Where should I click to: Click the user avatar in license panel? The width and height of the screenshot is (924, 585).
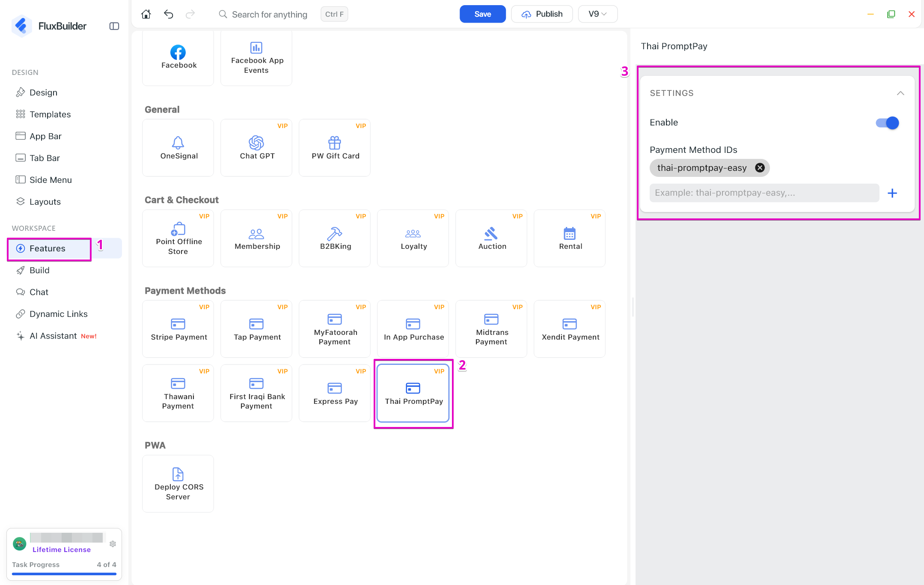(x=19, y=543)
